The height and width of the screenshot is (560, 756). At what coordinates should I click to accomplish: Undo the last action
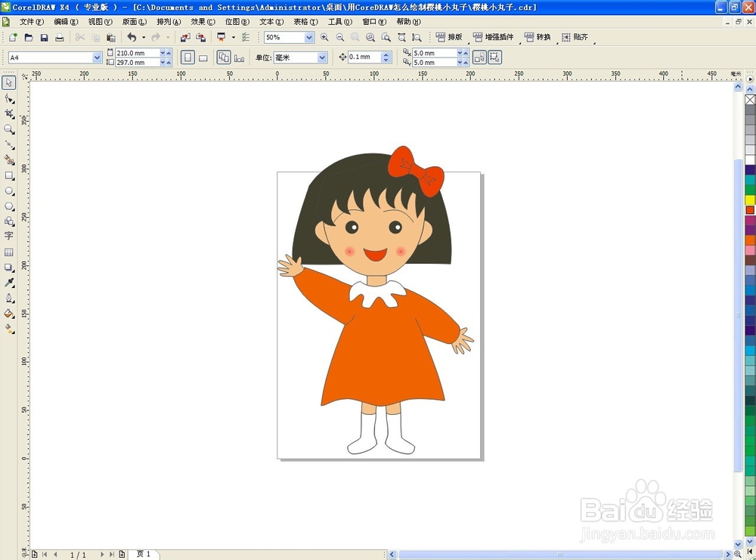pos(132,37)
